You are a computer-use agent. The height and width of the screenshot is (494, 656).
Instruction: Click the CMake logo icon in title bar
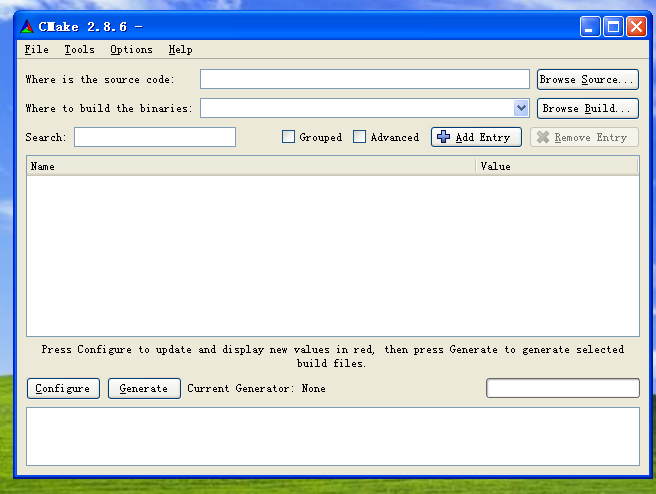point(27,27)
